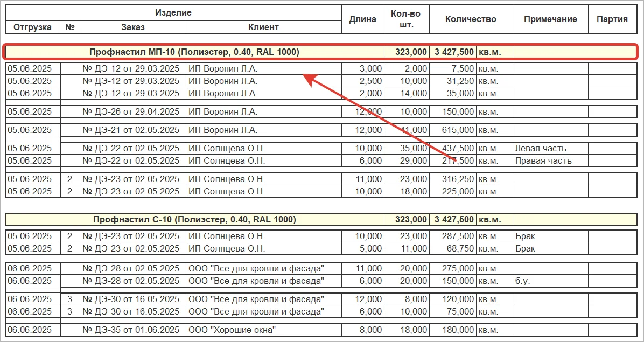Select the quantity cell 275,000

453,269
